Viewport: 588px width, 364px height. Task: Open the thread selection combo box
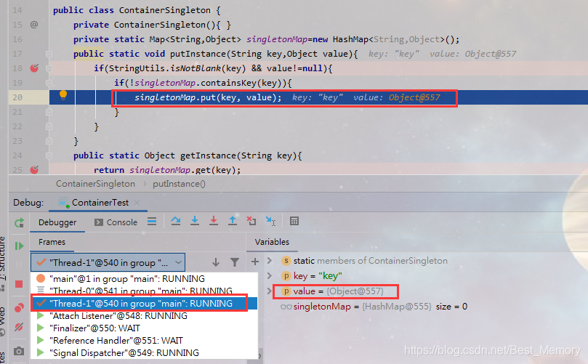108,262
